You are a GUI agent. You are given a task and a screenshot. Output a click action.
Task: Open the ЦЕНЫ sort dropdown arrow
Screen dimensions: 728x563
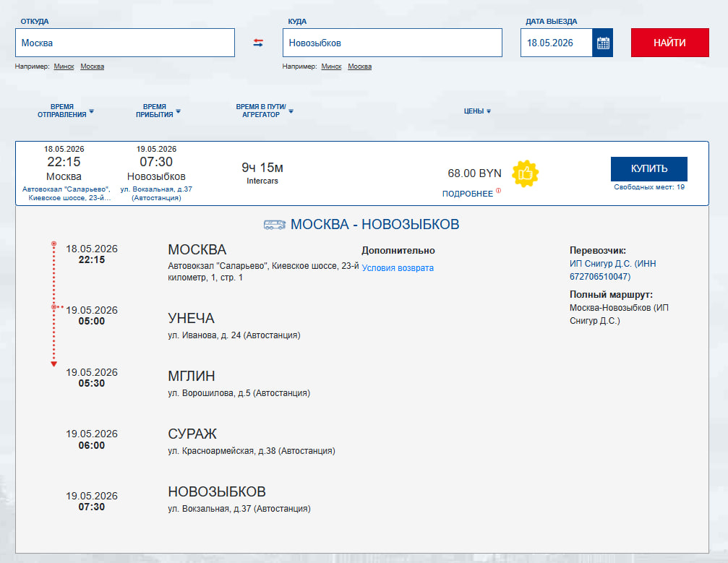click(489, 109)
